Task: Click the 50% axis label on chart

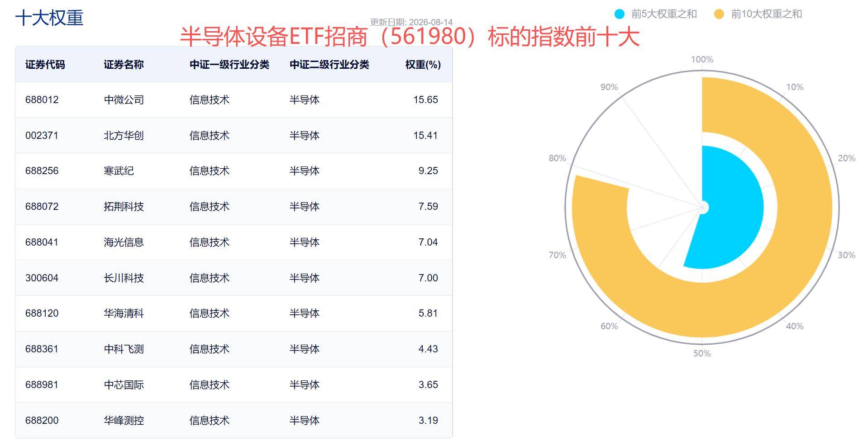Action: (x=702, y=354)
